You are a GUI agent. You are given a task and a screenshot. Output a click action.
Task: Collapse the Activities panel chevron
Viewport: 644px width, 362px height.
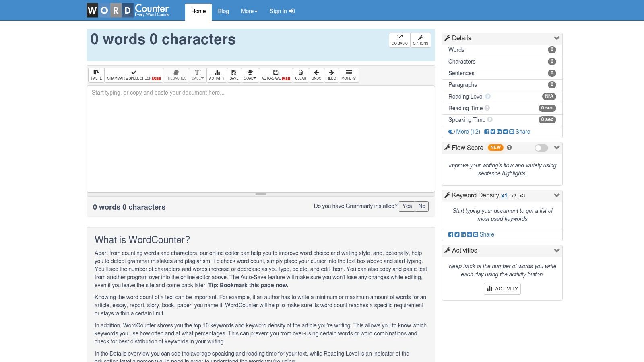point(557,251)
